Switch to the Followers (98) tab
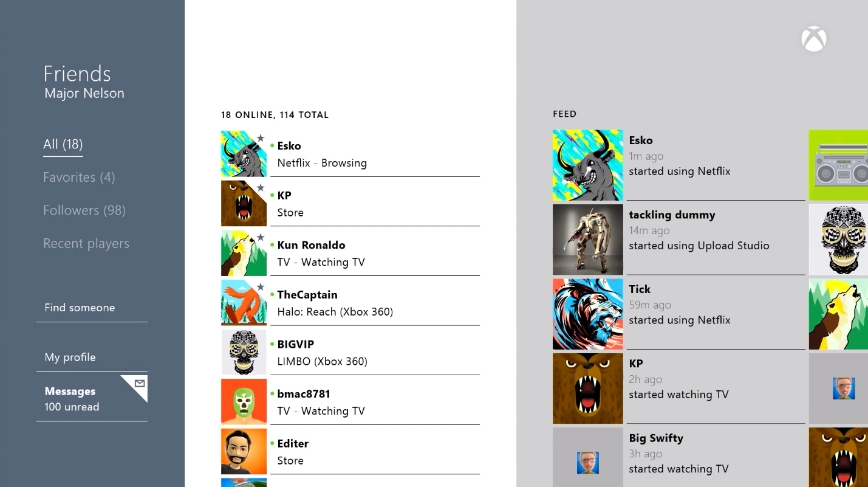The image size is (868, 487). pos(84,210)
